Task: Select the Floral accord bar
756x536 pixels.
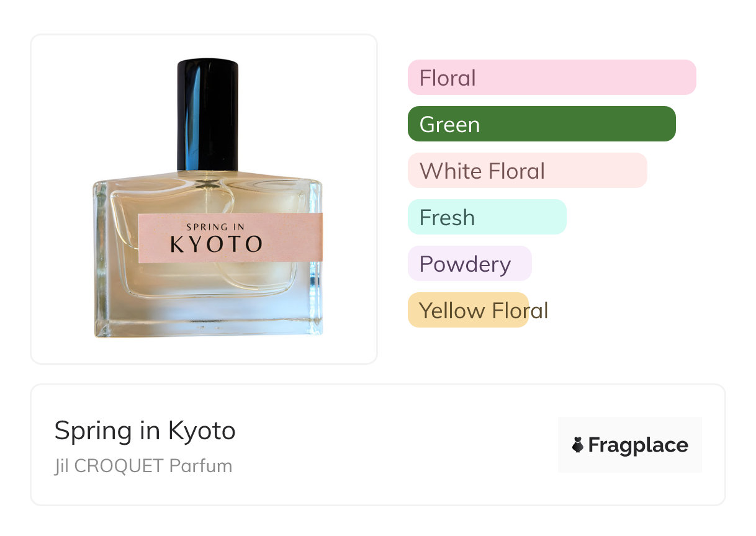Action: (x=552, y=78)
